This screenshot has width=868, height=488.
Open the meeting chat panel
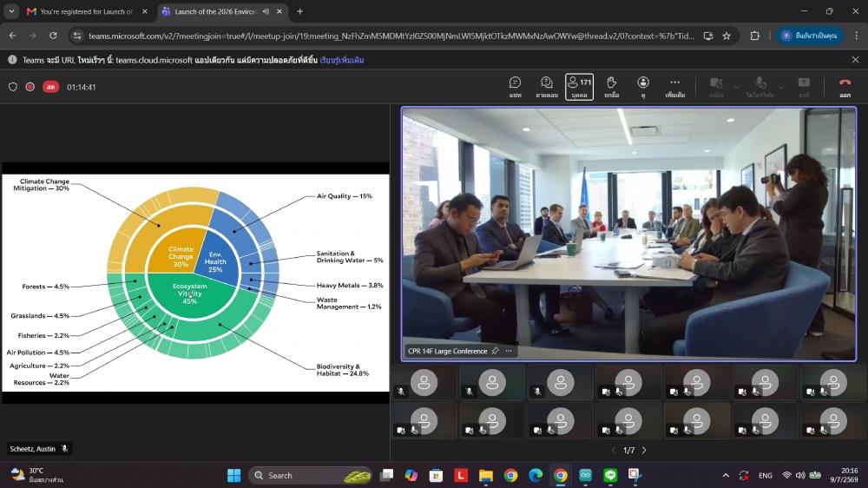tap(516, 87)
